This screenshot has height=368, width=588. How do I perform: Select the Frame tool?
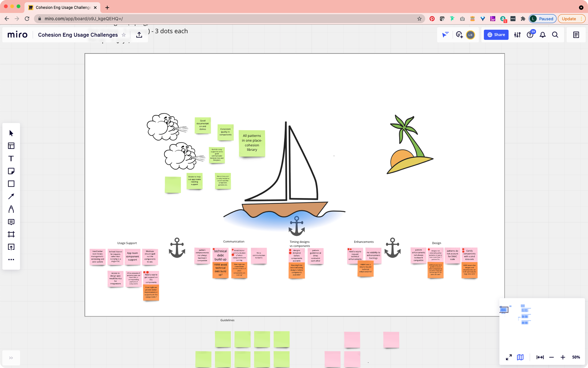pyautogui.click(x=11, y=234)
